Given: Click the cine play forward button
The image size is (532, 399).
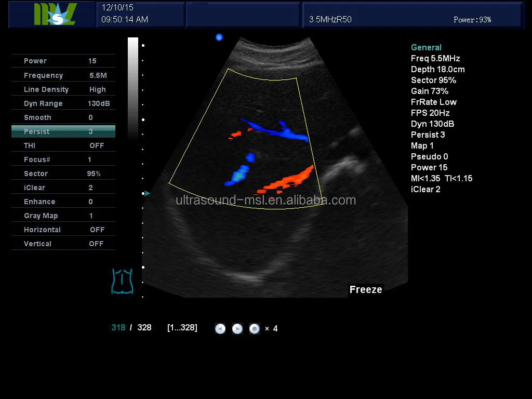Looking at the screenshot, I should (x=237, y=328).
